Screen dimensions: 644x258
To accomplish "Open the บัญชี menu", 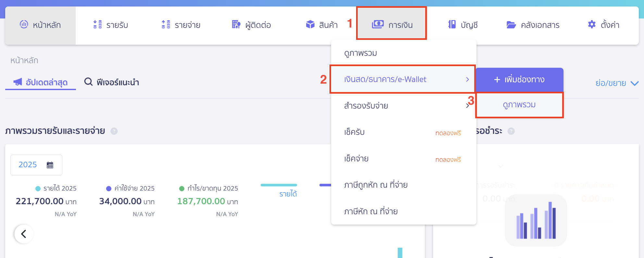I will 463,25.
